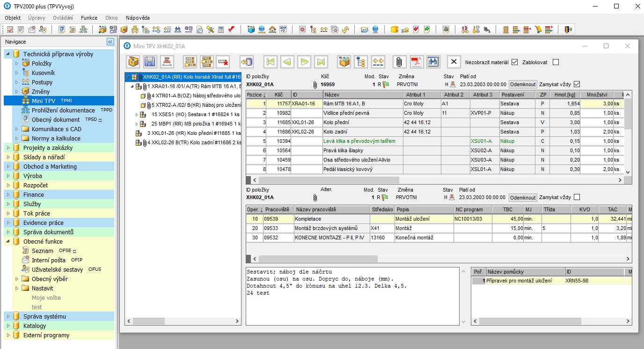
Task: Click the binoculars icon in main toolbar
Action: [x=178, y=30]
